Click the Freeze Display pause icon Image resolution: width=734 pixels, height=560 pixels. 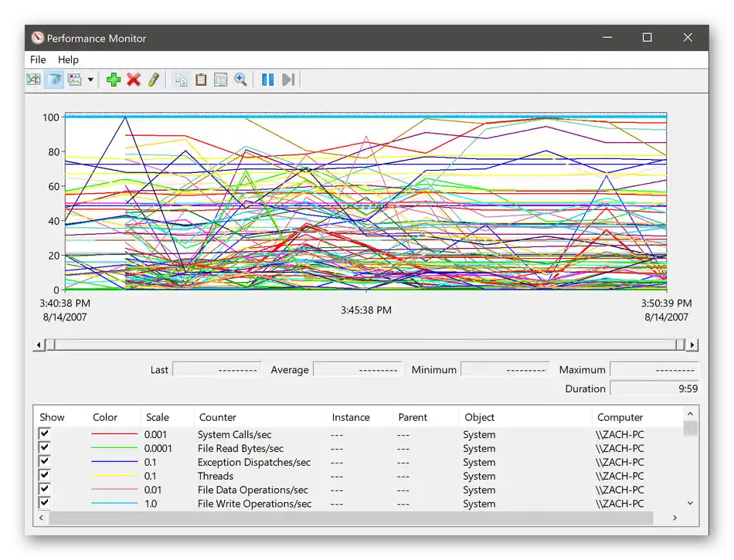(x=268, y=80)
